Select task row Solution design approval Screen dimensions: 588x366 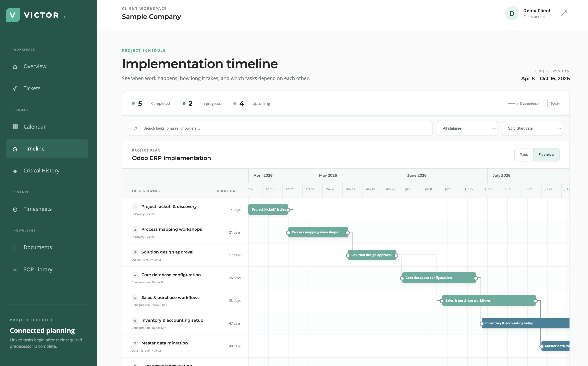pyautogui.click(x=185, y=255)
